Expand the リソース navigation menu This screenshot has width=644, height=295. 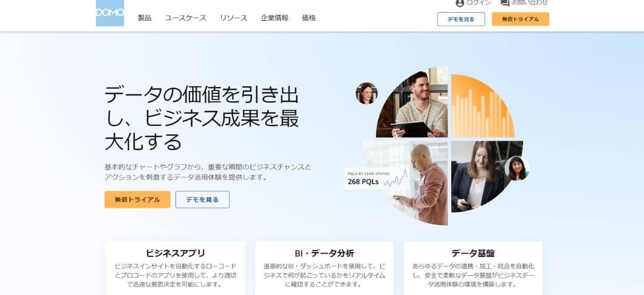pyautogui.click(x=233, y=18)
